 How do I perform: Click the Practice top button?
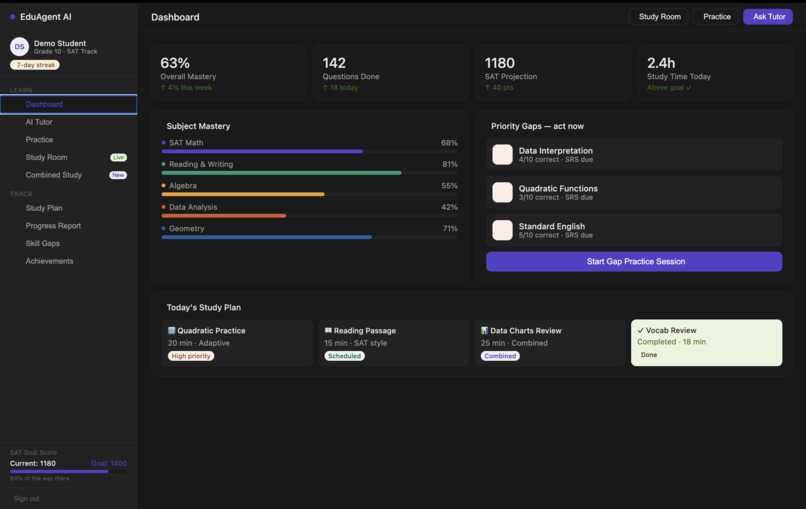pyautogui.click(x=717, y=17)
